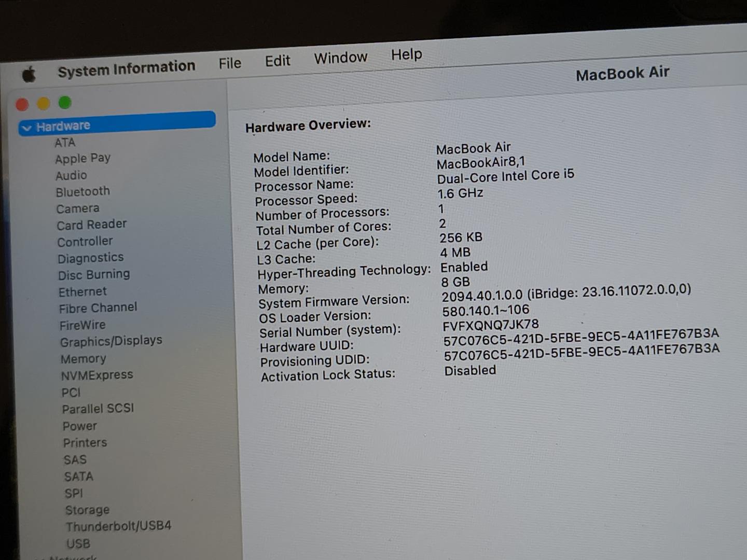Screen dimensions: 747x560
Task: Select Bluetooth in the sidebar
Action: [x=83, y=192]
